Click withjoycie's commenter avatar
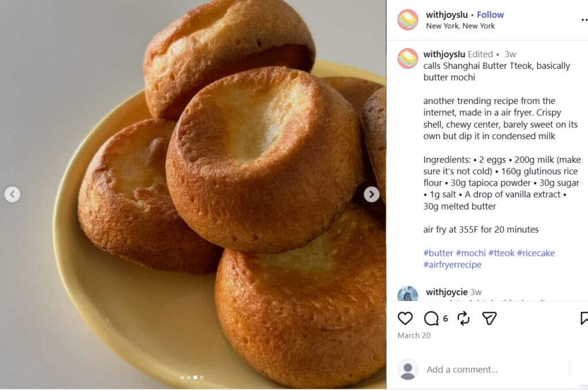The height and width of the screenshot is (390, 588). [x=408, y=295]
